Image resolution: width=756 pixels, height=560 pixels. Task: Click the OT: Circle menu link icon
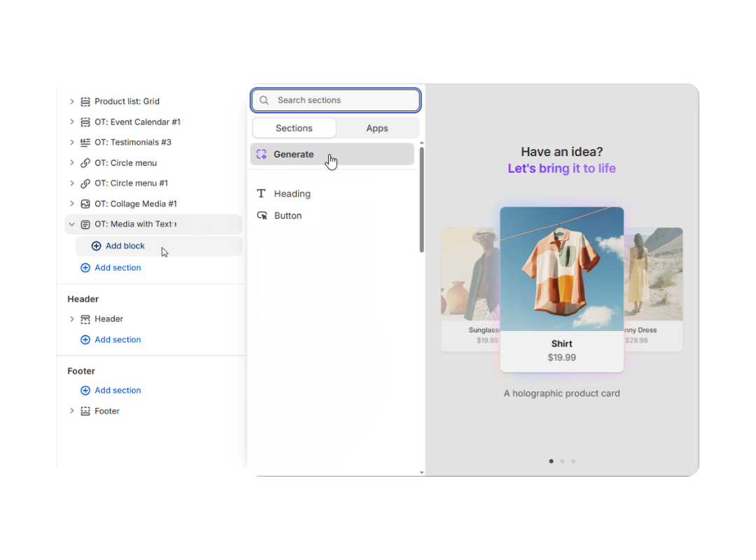[85, 163]
